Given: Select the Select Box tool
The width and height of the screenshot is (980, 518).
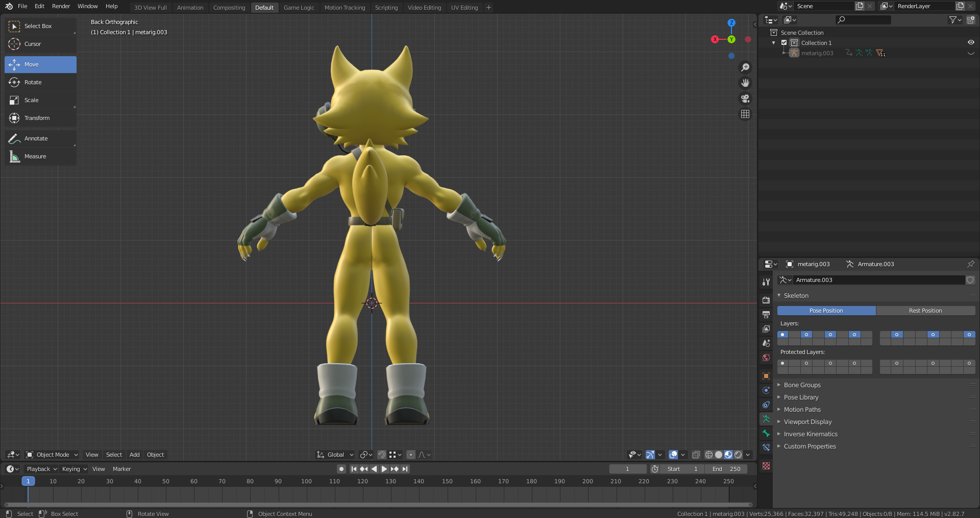Looking at the screenshot, I should coord(40,26).
